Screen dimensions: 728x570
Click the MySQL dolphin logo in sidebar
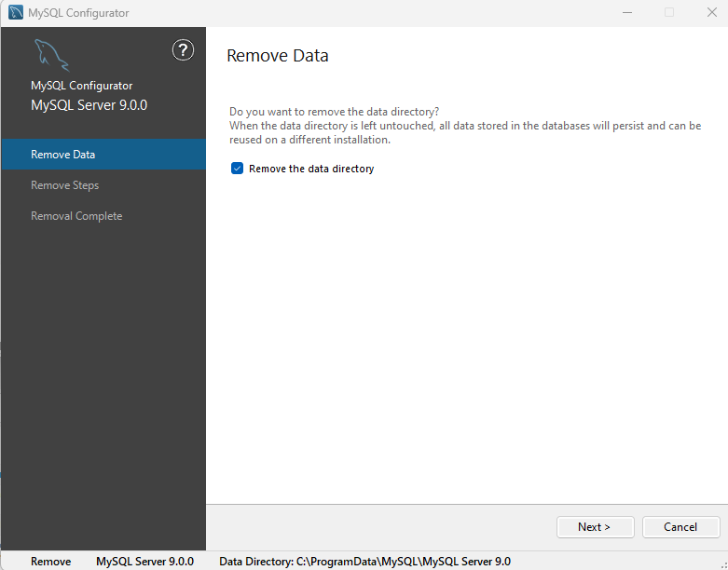pos(51,55)
